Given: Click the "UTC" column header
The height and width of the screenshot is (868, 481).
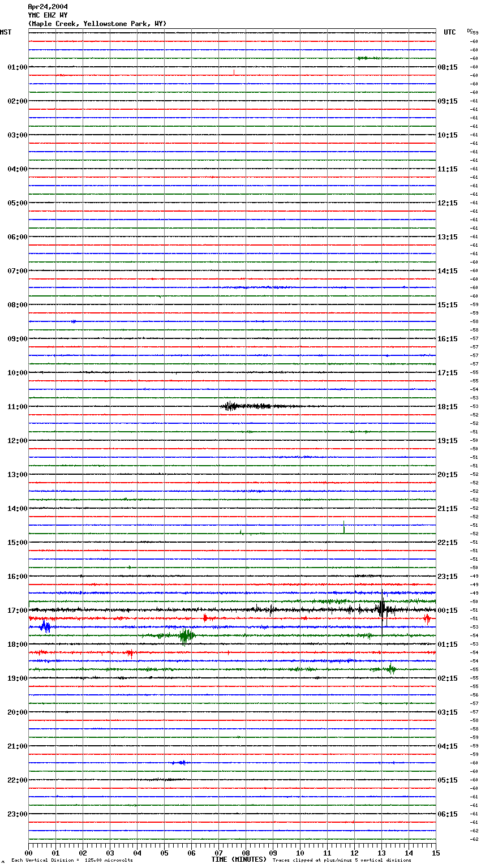Looking at the screenshot, I should 450,32.
